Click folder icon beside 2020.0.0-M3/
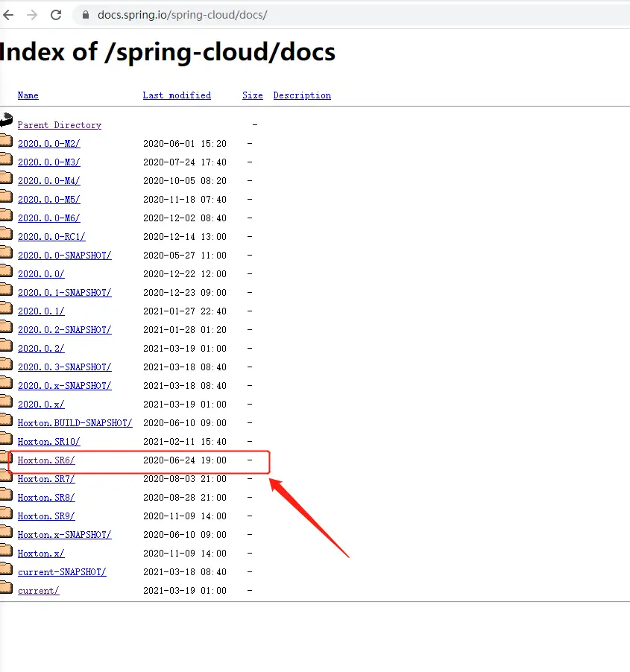This screenshot has width=630, height=672. [x=6, y=159]
